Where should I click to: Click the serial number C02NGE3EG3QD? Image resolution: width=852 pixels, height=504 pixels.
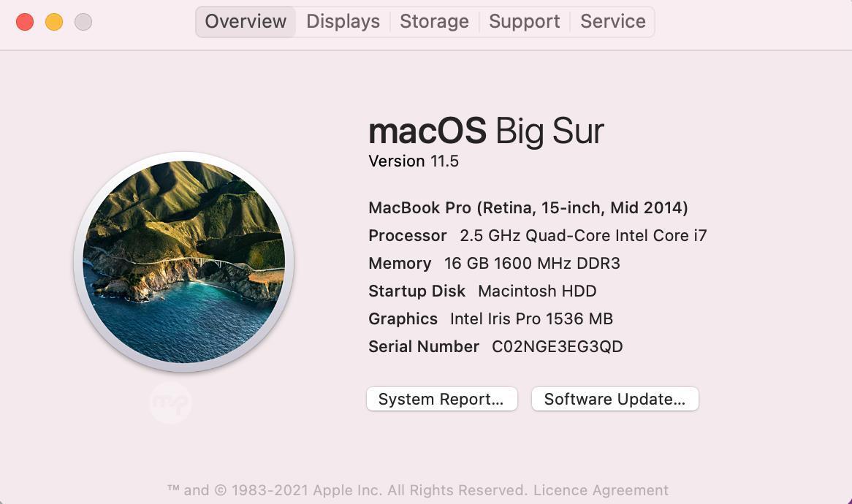click(557, 346)
